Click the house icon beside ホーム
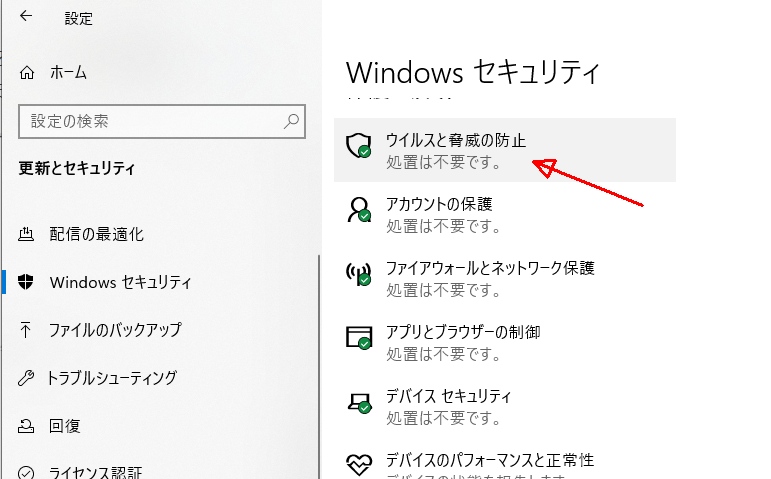The width and height of the screenshot is (771, 479). tap(27, 73)
